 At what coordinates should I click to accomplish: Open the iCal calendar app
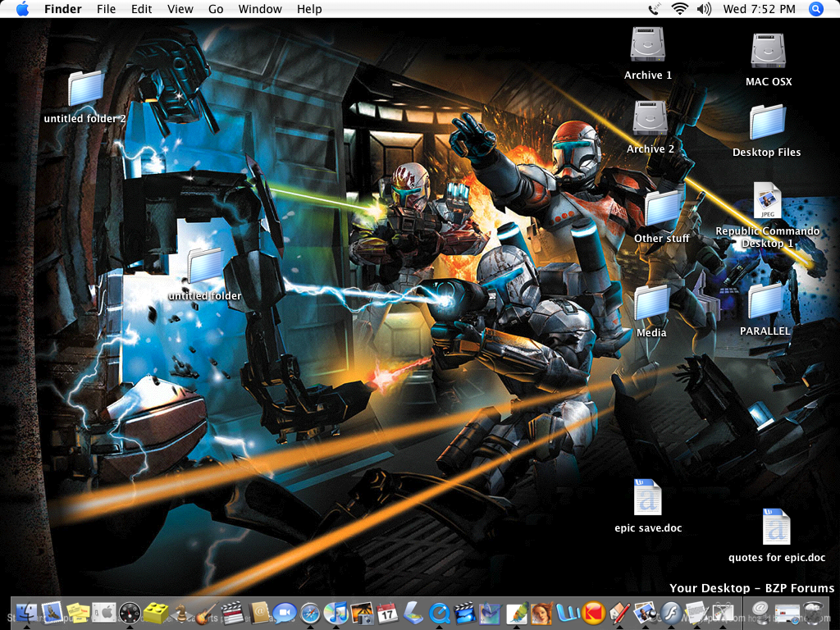tap(386, 614)
